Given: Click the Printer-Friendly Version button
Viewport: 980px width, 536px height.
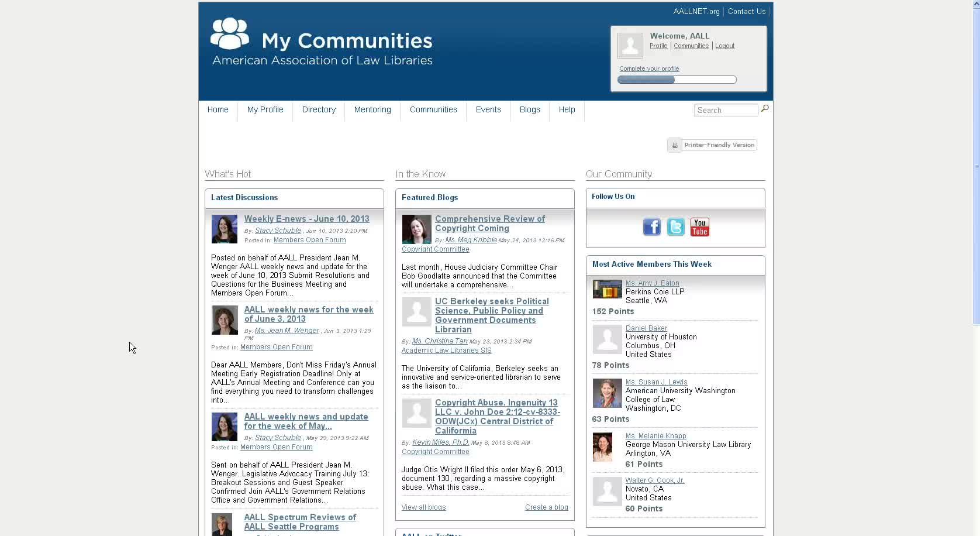Looking at the screenshot, I should pos(712,145).
